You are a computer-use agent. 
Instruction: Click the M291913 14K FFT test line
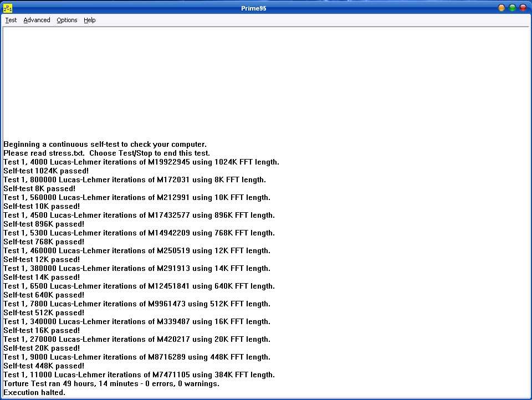[x=137, y=268]
